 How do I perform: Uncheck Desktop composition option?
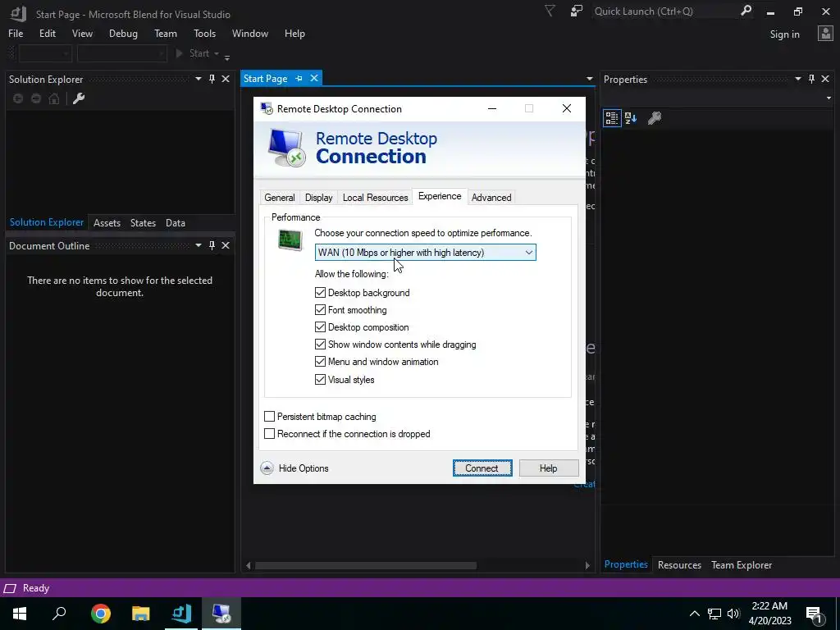[321, 326]
